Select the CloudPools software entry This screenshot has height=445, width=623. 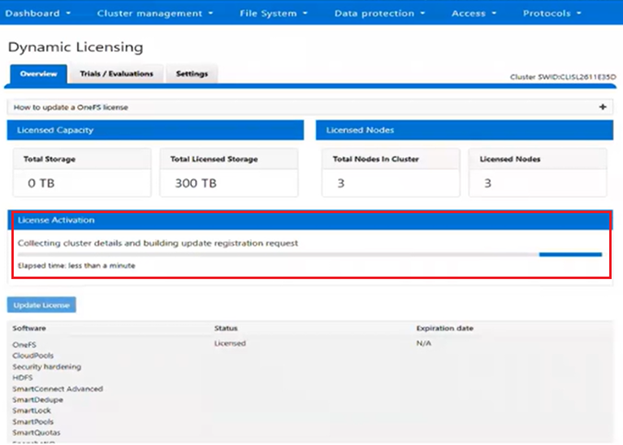coord(33,355)
